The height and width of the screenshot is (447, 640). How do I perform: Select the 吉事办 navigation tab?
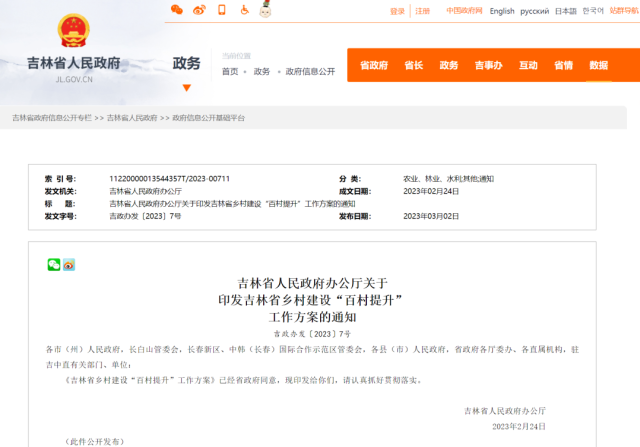pyautogui.click(x=488, y=66)
